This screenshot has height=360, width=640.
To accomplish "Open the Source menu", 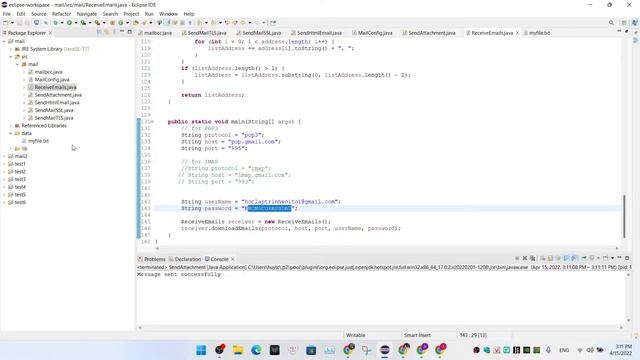I will tap(39, 14).
